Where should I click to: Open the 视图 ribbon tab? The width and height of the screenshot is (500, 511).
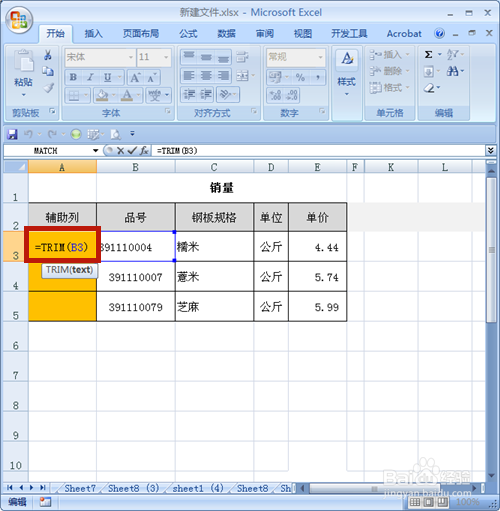(303, 34)
